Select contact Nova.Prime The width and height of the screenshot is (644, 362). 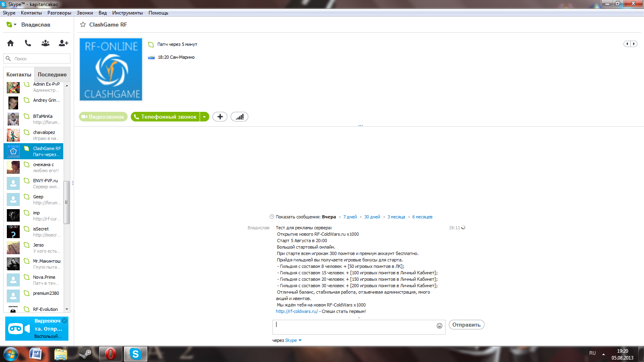tap(34, 280)
